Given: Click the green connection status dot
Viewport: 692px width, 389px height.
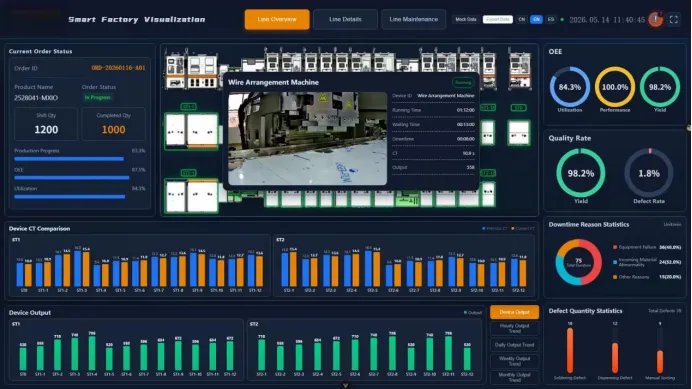Looking at the screenshot, I should [x=562, y=19].
